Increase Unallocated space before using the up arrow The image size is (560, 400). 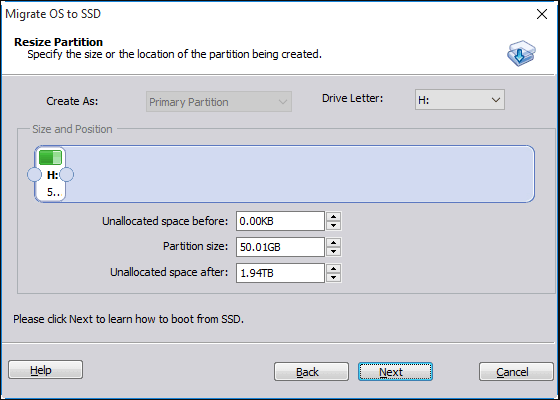(334, 217)
